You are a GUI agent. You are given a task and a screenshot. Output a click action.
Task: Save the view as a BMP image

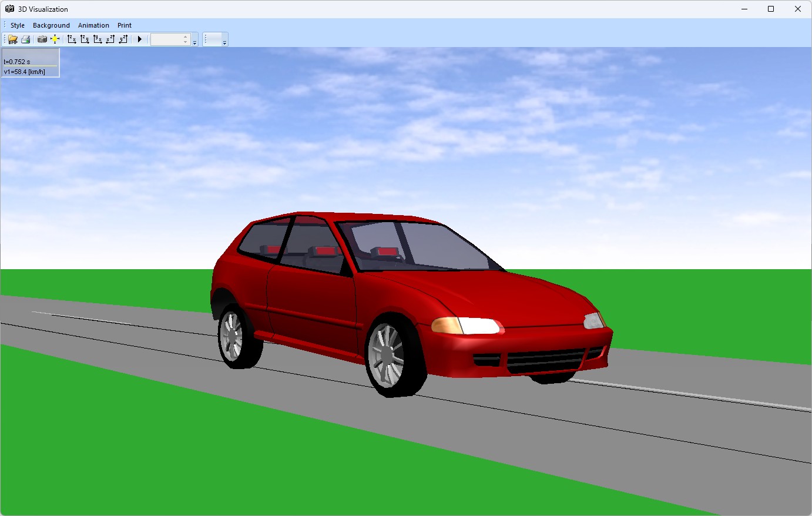click(x=12, y=39)
